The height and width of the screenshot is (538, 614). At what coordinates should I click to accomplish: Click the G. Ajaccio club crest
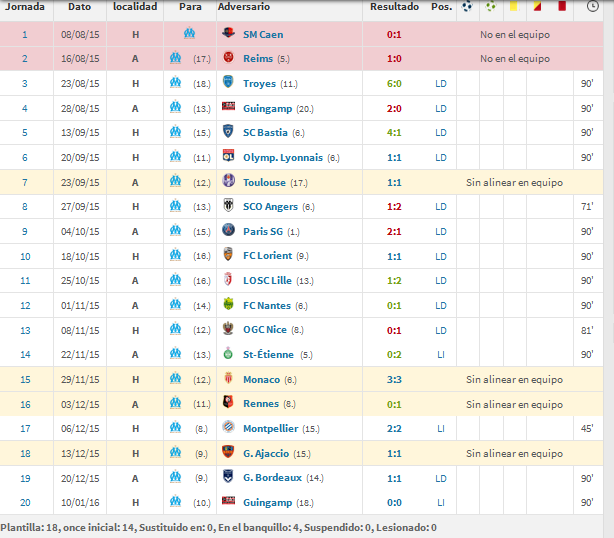228,452
